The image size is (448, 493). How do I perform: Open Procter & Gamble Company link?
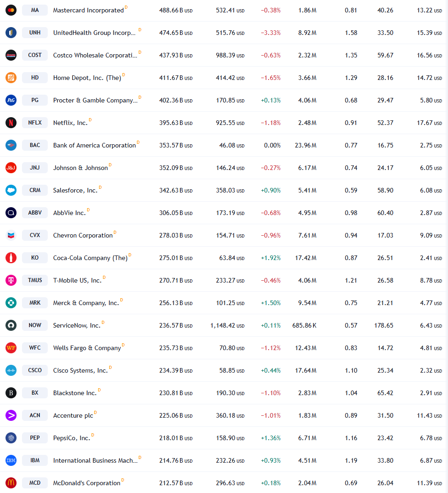tap(95, 100)
